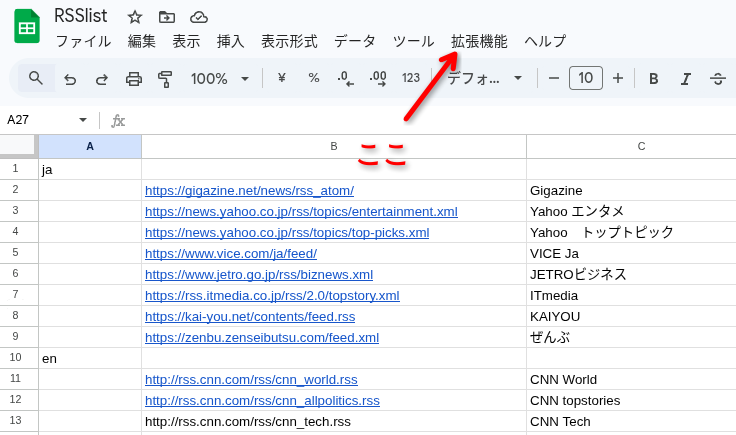Click the CNN world RSS link
736x435 pixels.
click(251, 379)
